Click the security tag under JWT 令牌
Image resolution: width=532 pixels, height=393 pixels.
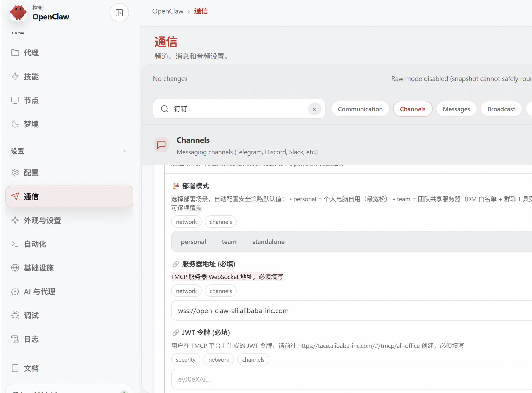tap(185, 360)
